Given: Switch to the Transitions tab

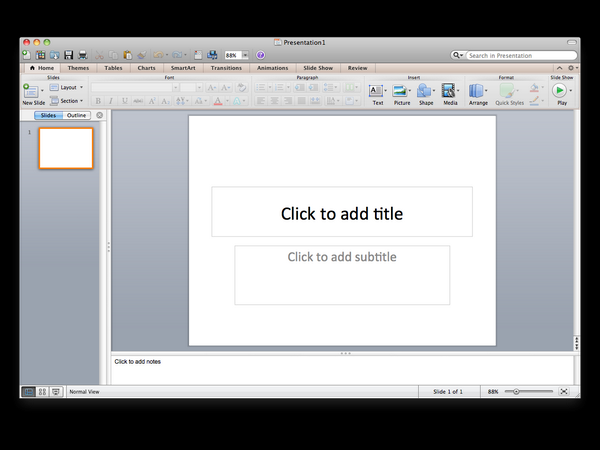Looking at the screenshot, I should (x=226, y=68).
